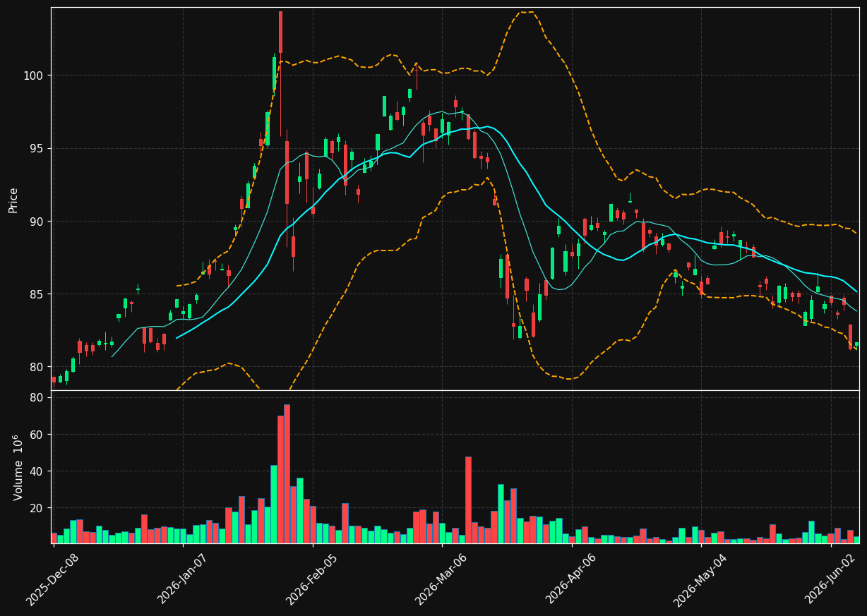The width and height of the screenshot is (867, 616).
Task: Click the 2026-Jan-07 date label
Action: pos(183,579)
